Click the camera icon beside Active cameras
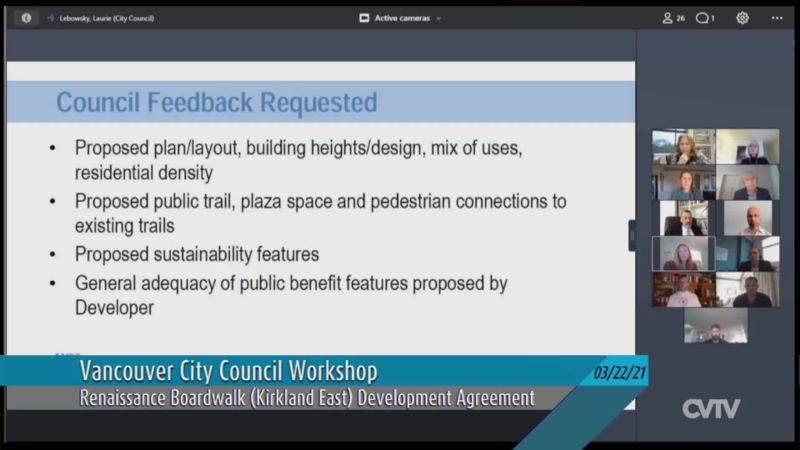This screenshot has height=450, width=800. 364,18
